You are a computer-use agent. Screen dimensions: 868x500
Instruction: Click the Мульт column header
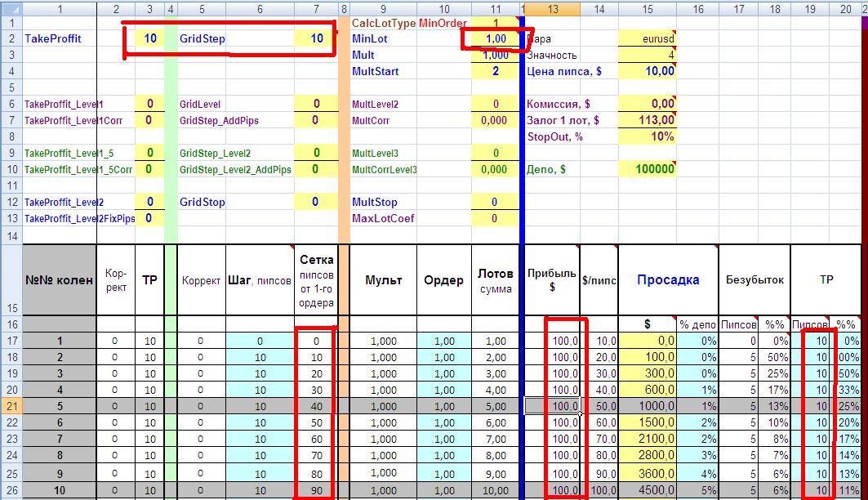(383, 280)
